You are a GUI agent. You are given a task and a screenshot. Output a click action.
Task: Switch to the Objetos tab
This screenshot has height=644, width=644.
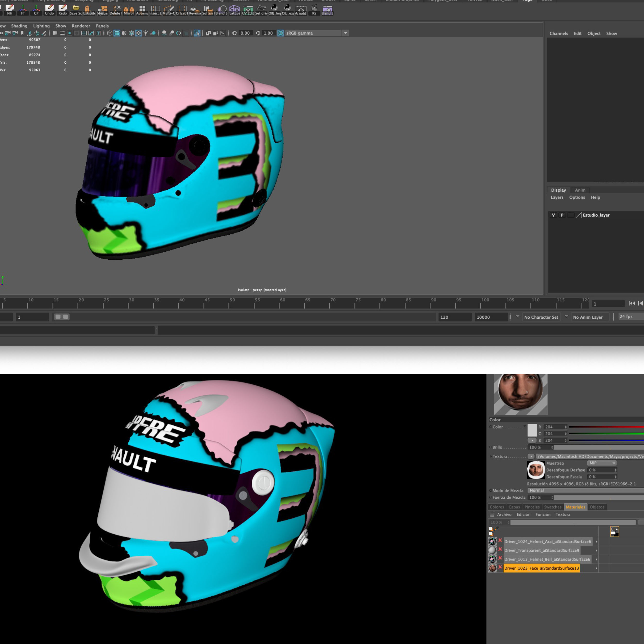click(597, 507)
